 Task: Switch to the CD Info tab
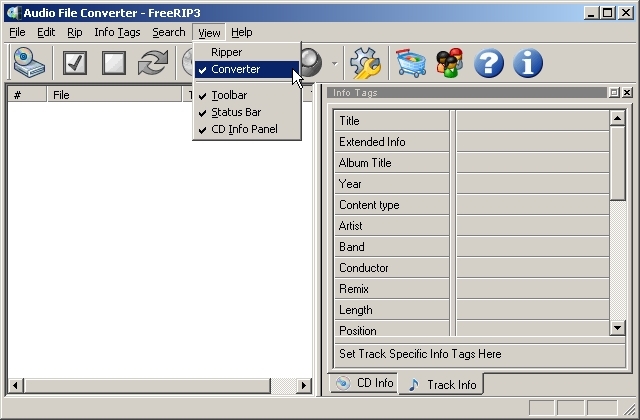pos(364,383)
